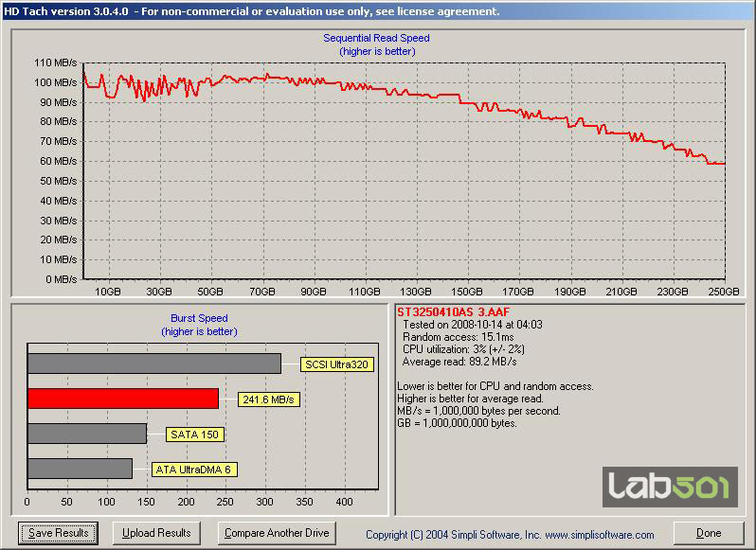This screenshot has height=550, width=756.
Task: Click the 50 MB/s axis label
Action: (59, 181)
